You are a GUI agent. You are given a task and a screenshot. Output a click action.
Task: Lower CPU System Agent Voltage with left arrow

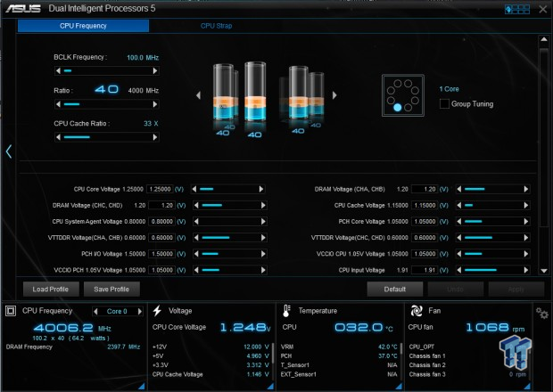coord(196,222)
